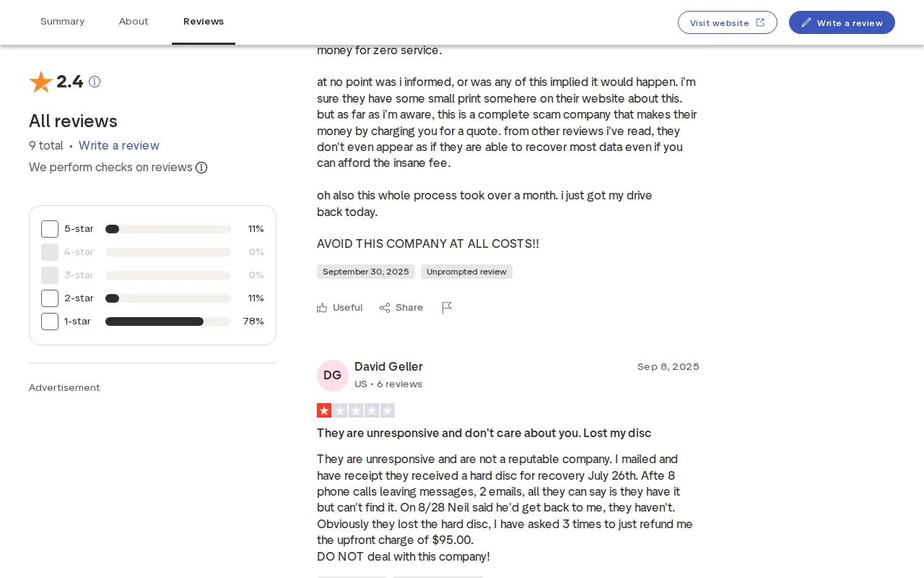
Task: Click the Unprompted review tag
Action: click(466, 272)
